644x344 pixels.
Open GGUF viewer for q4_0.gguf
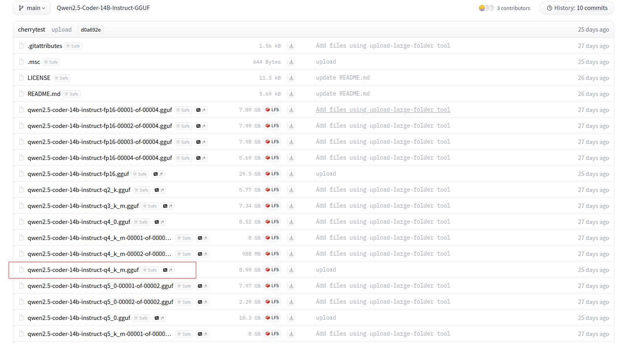(159, 222)
